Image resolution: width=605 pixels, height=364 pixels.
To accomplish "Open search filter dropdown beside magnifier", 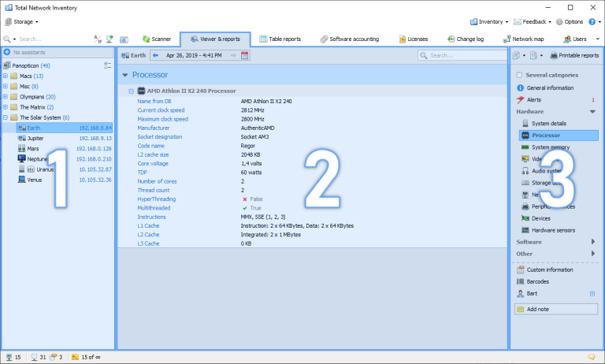I will pos(14,39).
